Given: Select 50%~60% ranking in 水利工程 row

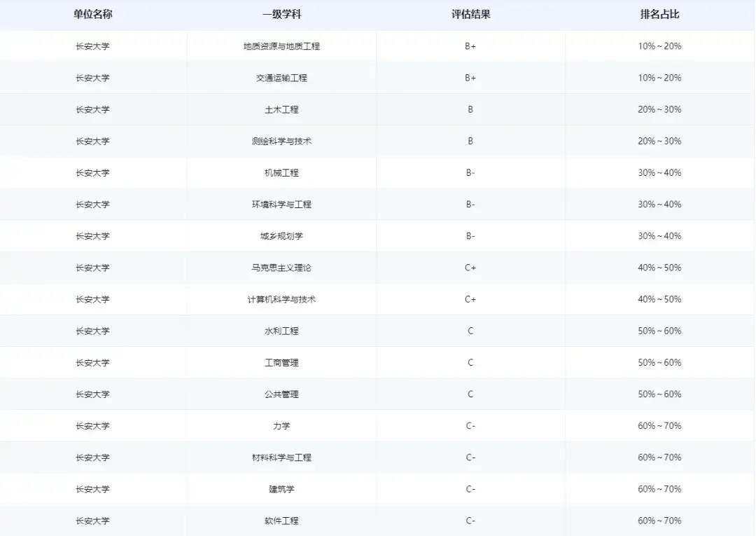Looking at the screenshot, I should (x=659, y=331).
